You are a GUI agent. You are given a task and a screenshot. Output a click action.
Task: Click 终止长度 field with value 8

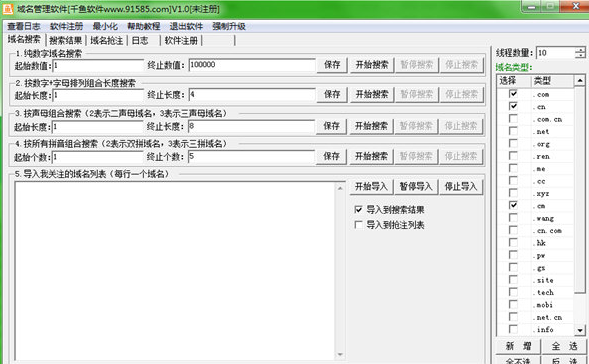click(x=251, y=126)
